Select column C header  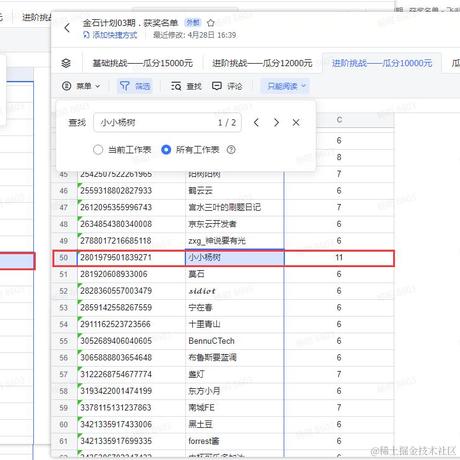click(339, 120)
